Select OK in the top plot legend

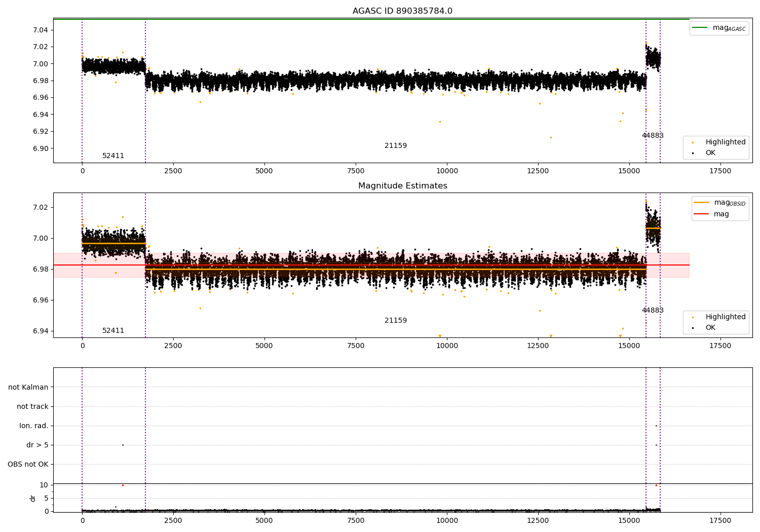[704, 153]
